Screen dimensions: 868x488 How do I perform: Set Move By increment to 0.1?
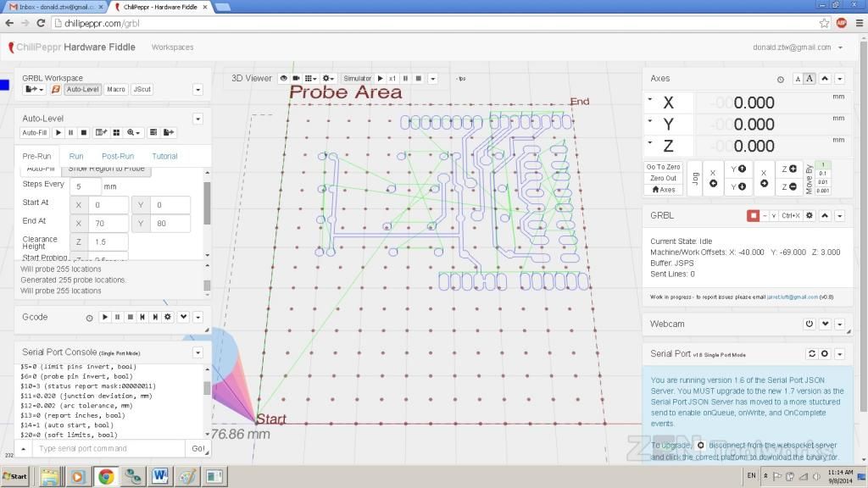[x=823, y=173]
